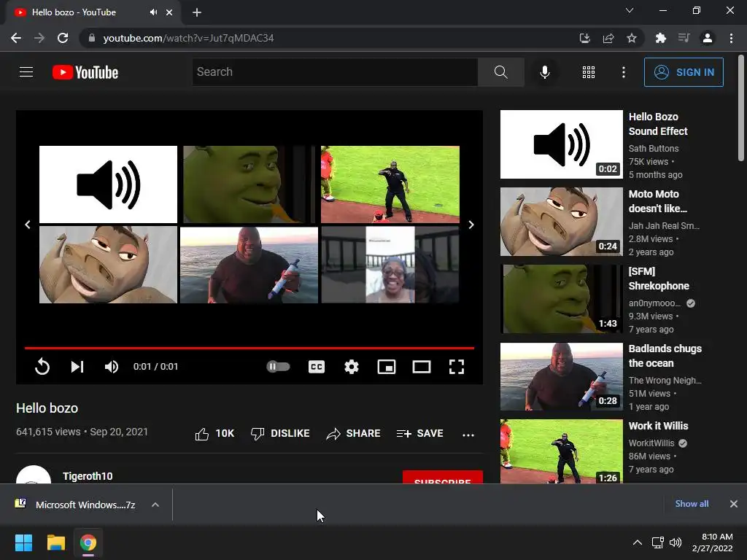Open YouTube settings three-dot menu
The image size is (747, 560).
tap(624, 72)
